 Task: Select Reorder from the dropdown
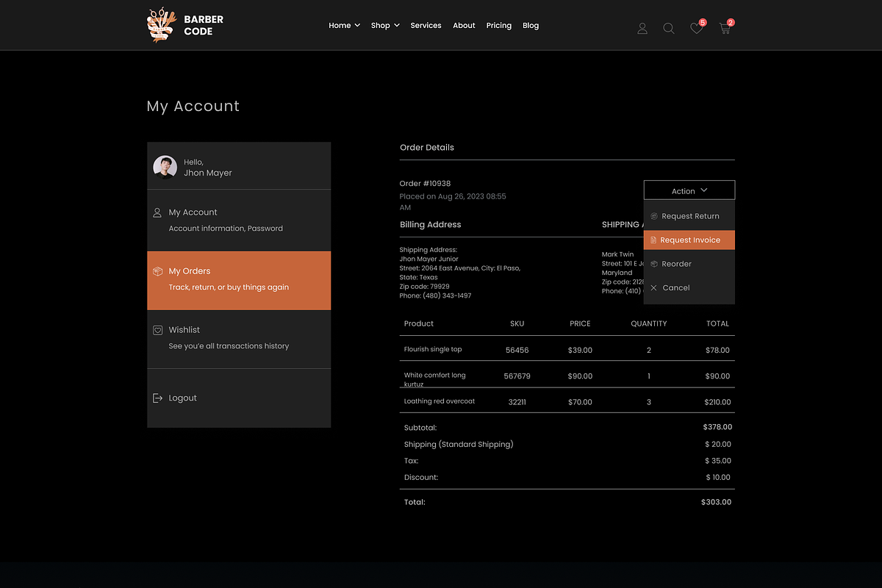coord(689,264)
